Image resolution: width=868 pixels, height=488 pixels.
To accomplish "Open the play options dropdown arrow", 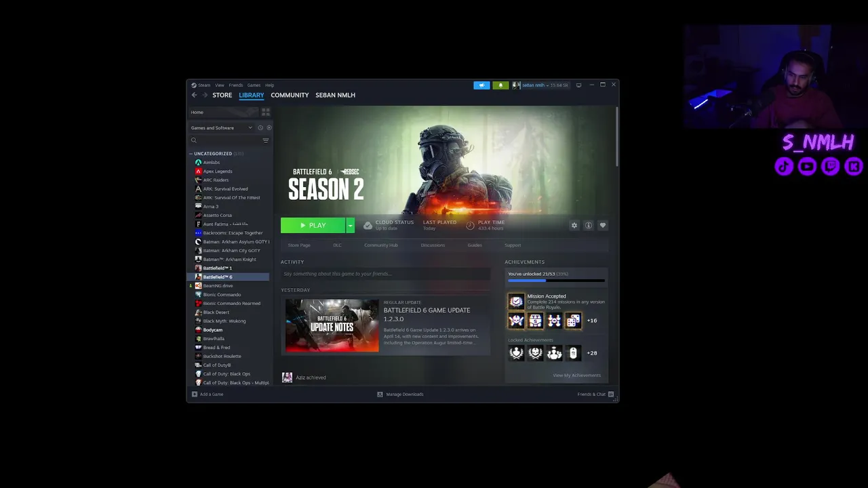I will coord(350,225).
